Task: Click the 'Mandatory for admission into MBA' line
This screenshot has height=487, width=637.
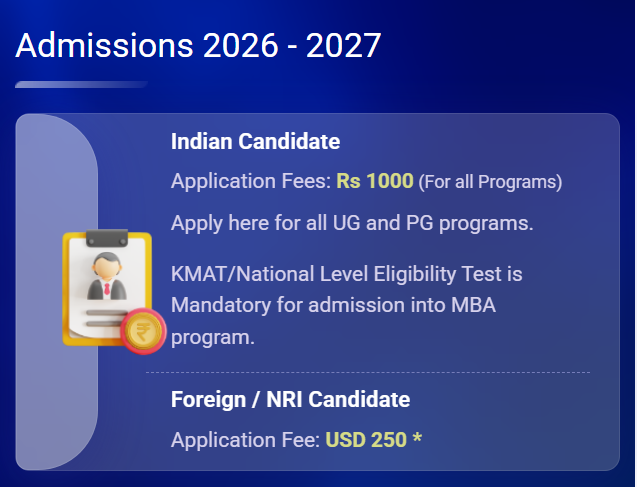Action: [333, 305]
